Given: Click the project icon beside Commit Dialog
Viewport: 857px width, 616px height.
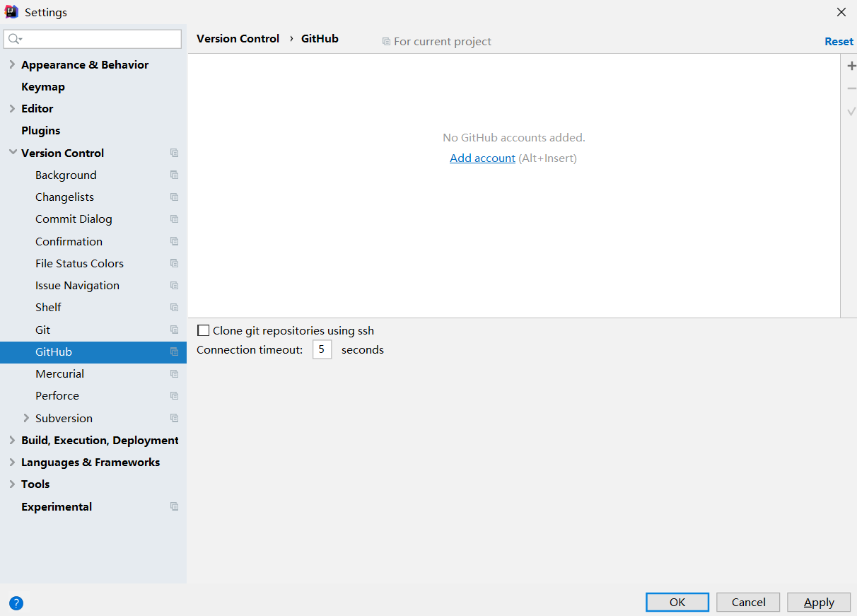Looking at the screenshot, I should (175, 219).
